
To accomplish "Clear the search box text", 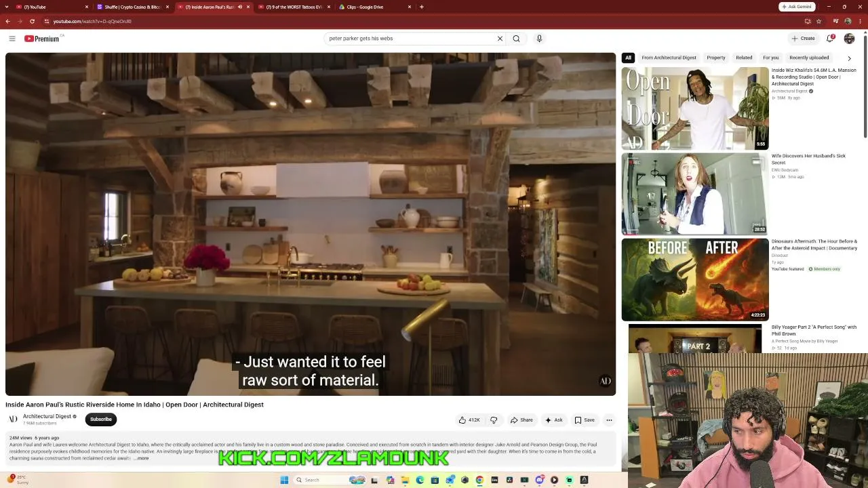I will [500, 39].
